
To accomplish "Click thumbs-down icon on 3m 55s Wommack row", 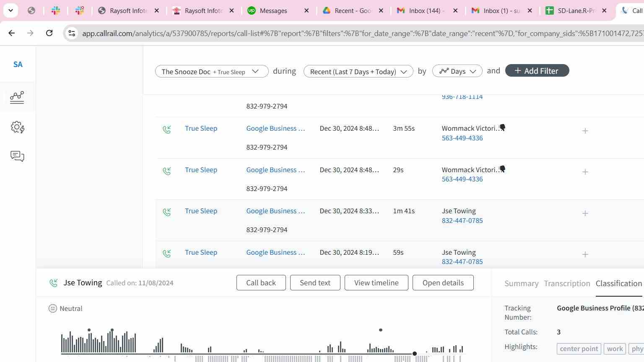I will point(502,127).
